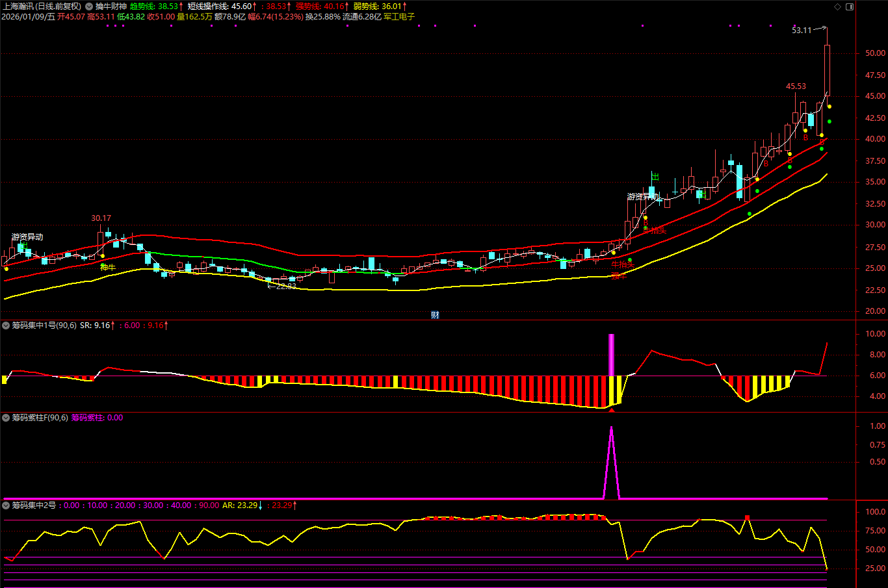Click the 53.11 high price marker

pos(802,31)
